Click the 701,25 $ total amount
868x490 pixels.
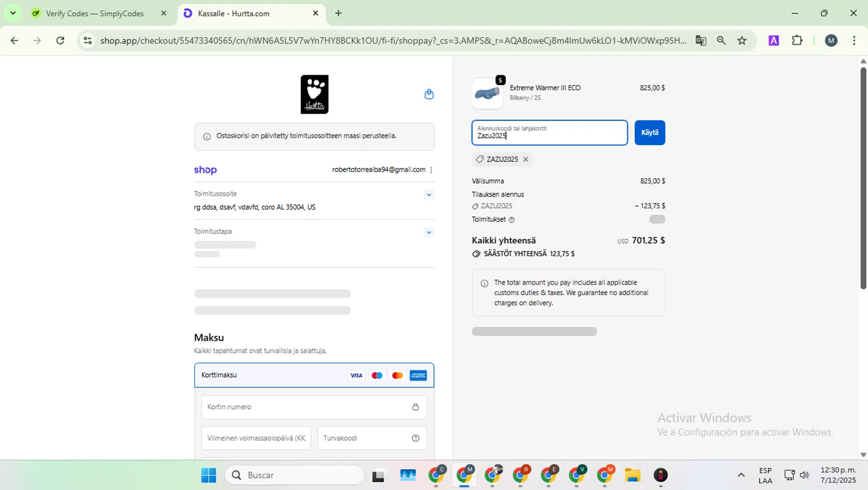tap(648, 240)
